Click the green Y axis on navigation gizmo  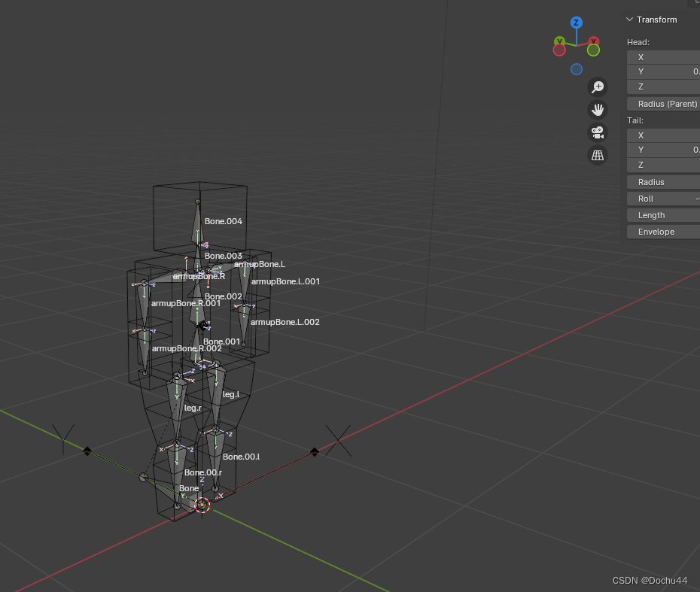[559, 40]
